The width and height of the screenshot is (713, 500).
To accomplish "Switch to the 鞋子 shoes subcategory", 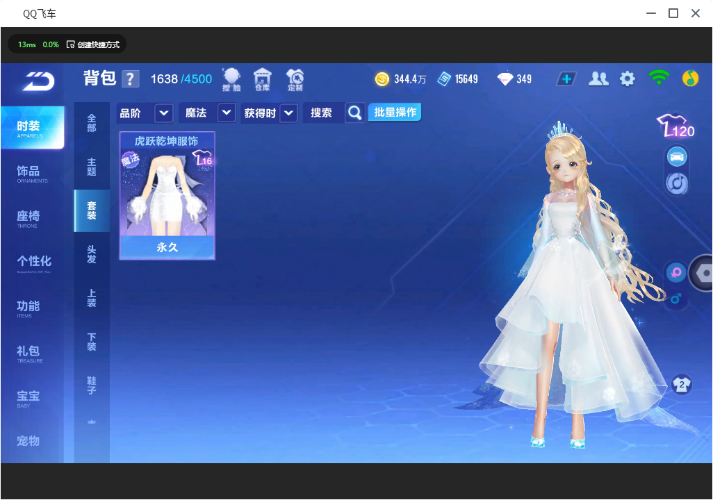I will coord(92,385).
